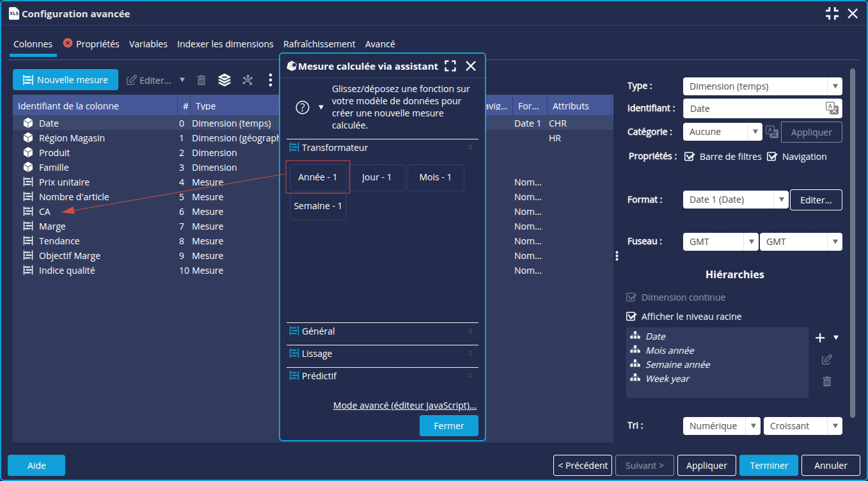Toggle Afficher le niveau racine checkbox
Image resolution: width=868 pixels, height=481 pixels.
pos(631,317)
